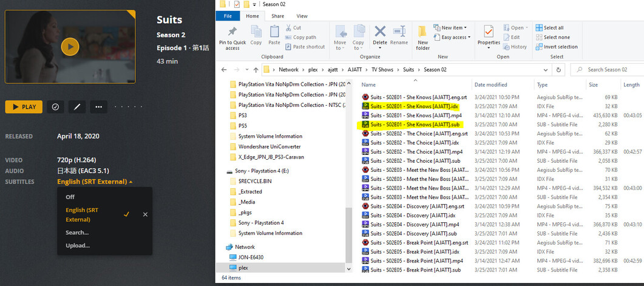Refresh the Season 02 folder
Screen dimensions: 644x286
coord(558,69)
